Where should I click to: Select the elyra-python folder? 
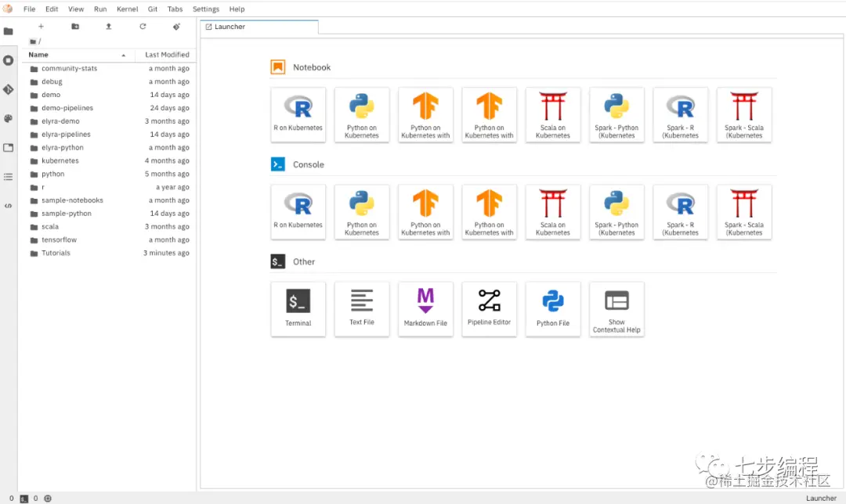click(x=108, y=148)
